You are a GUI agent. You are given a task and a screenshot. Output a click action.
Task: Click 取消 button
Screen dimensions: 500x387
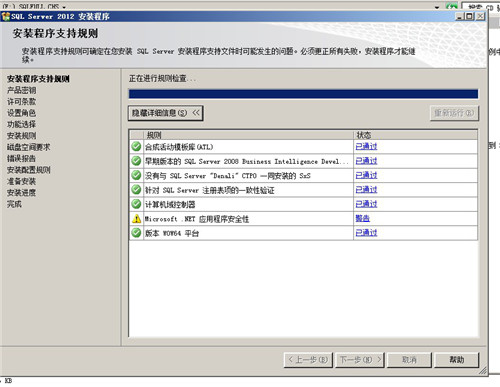(x=409, y=360)
